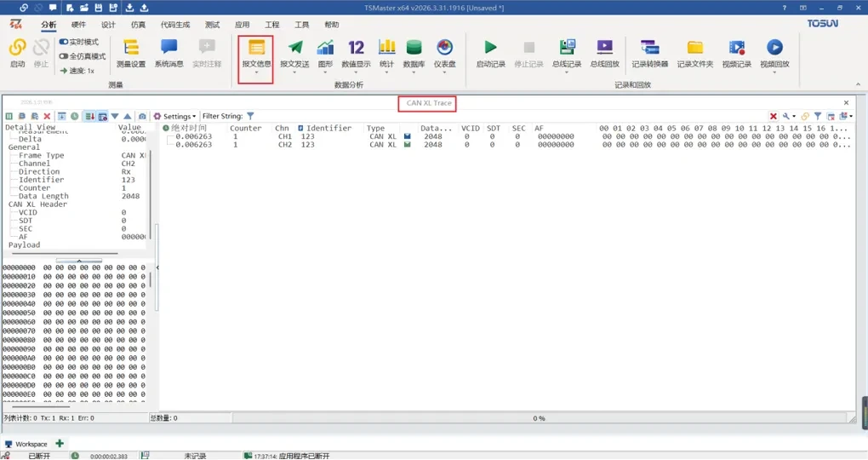The height and width of the screenshot is (460, 868).
Task: Open the 记录转换器 log converter
Action: point(649,52)
